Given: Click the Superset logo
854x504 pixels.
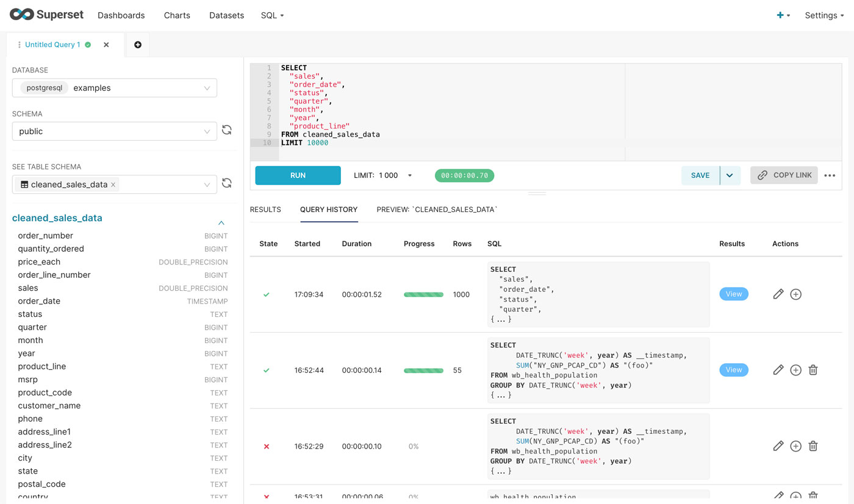Looking at the screenshot, I should coord(46,15).
